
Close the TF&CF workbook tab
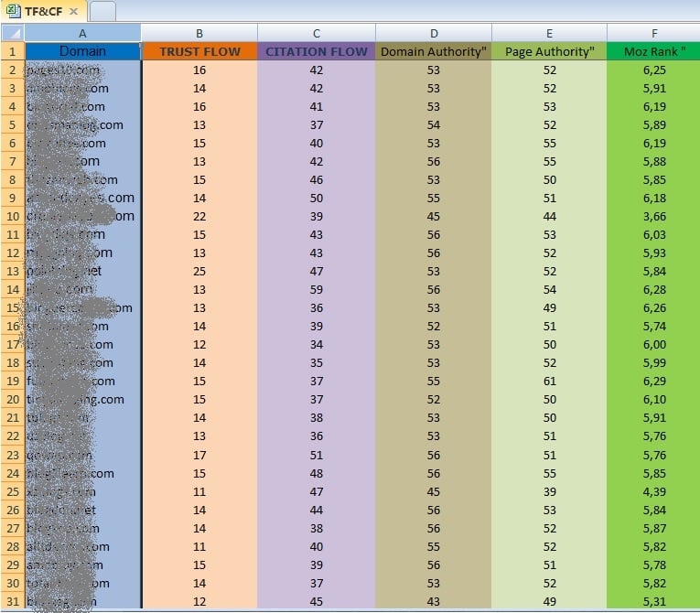tap(74, 11)
